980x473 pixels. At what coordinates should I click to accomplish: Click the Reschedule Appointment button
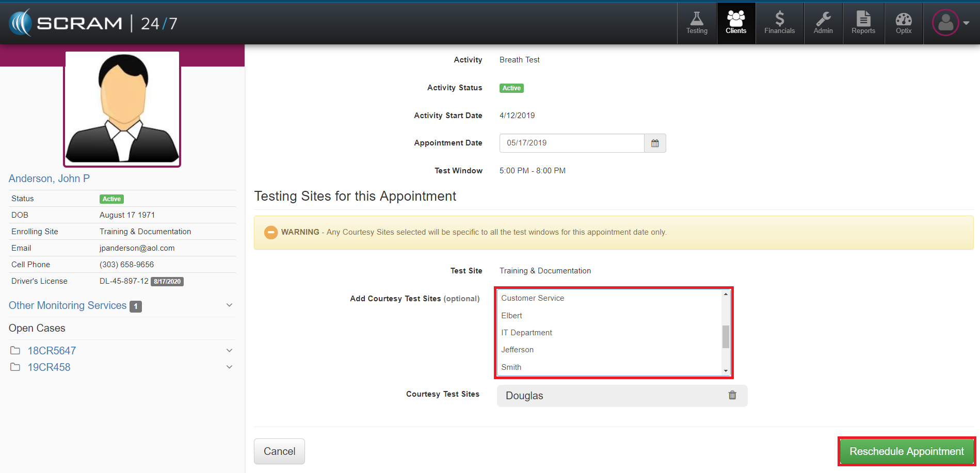(x=906, y=451)
